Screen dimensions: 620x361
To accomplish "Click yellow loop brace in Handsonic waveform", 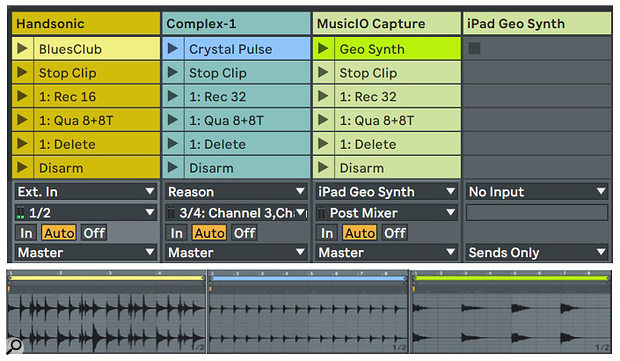I will point(107,278).
